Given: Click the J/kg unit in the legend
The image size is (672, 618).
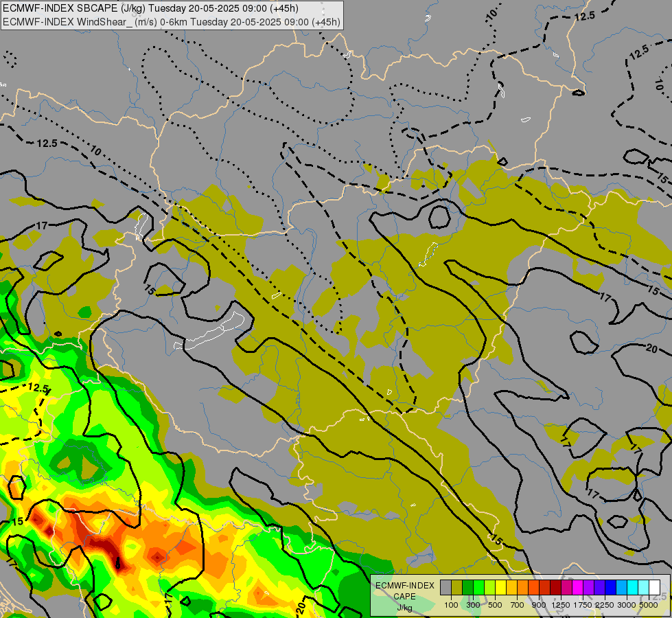Looking at the screenshot, I should tap(404, 608).
